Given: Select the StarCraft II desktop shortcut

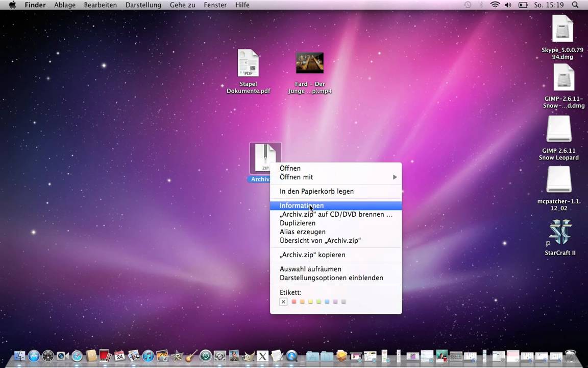Looking at the screenshot, I should (x=560, y=237).
